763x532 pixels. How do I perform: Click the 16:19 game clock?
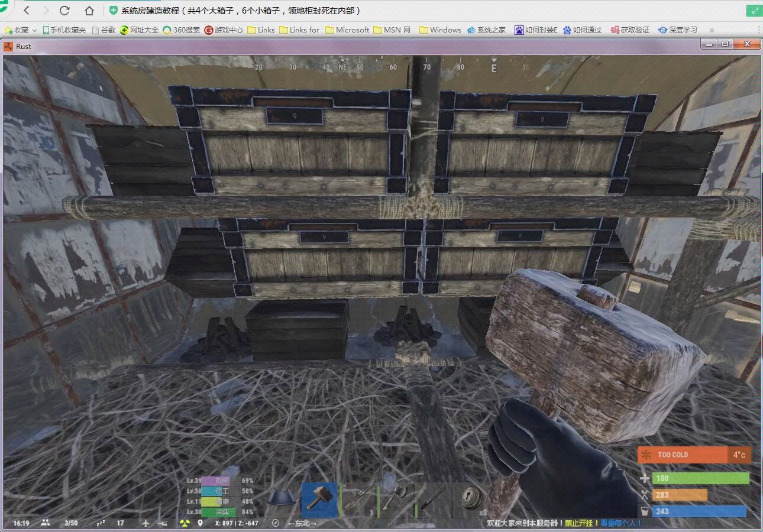click(21, 523)
